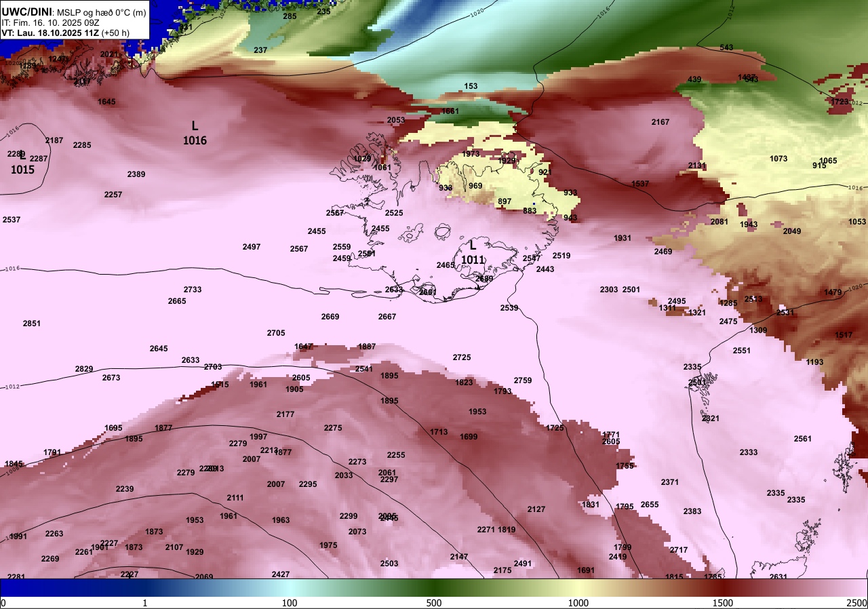Click the height value 2497
The image size is (868, 609).
pyautogui.click(x=252, y=247)
